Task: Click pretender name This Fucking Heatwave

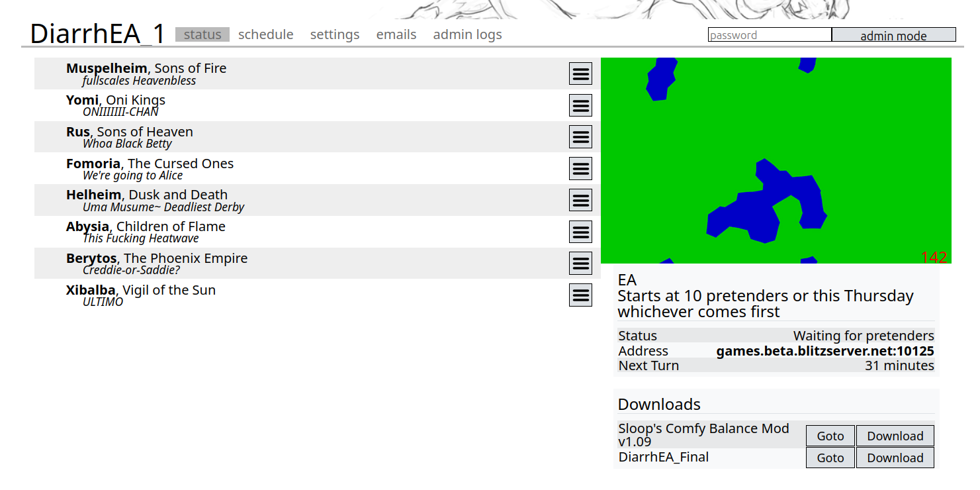Action: [141, 238]
